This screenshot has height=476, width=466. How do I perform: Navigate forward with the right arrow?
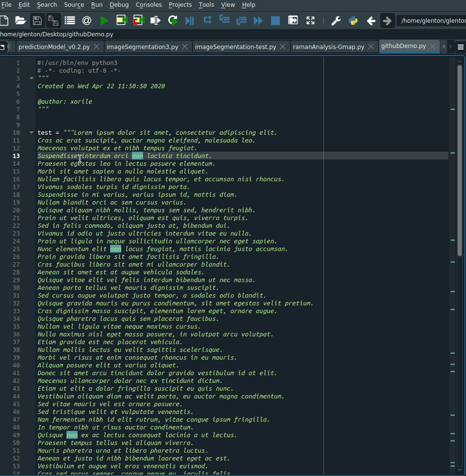click(x=387, y=20)
